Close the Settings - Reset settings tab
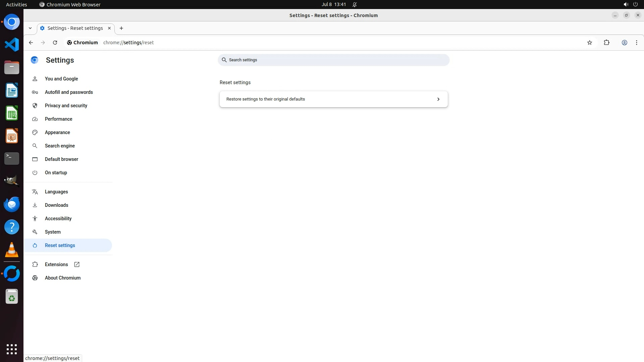This screenshot has height=362, width=644. [109, 28]
